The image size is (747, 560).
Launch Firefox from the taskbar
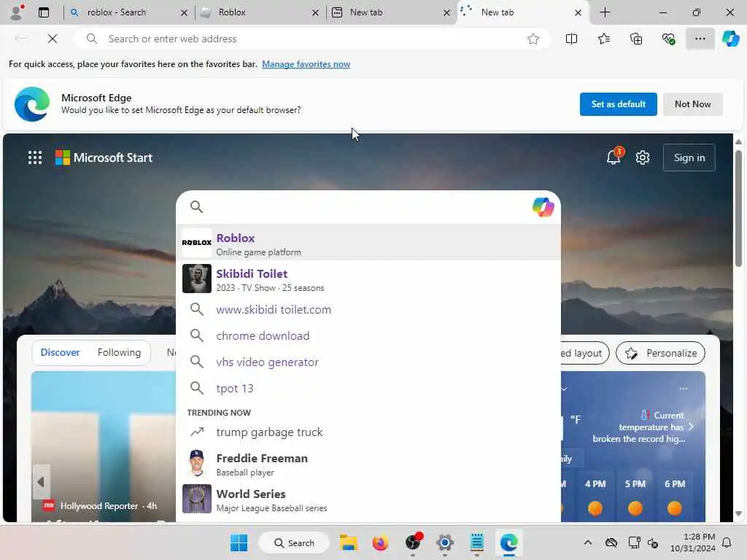click(380, 542)
